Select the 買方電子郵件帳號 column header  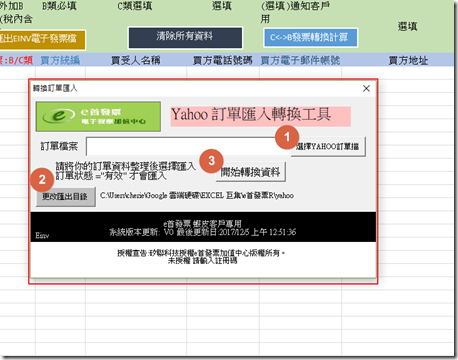tap(300, 60)
